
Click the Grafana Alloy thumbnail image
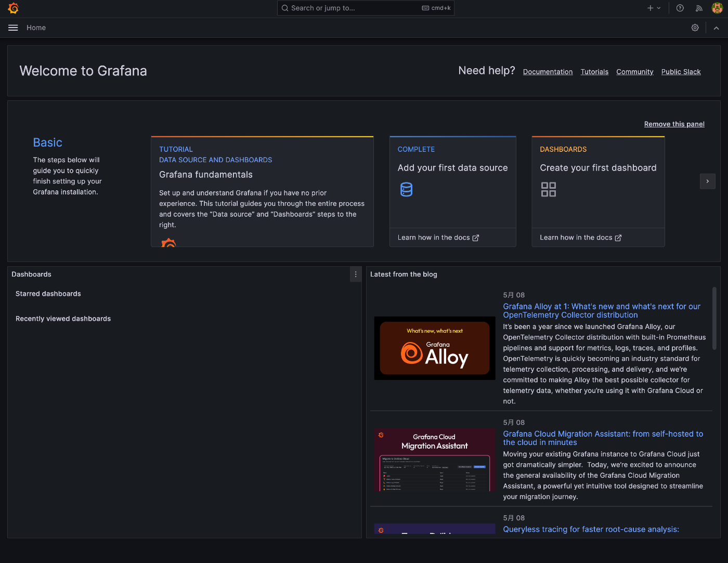(x=435, y=348)
